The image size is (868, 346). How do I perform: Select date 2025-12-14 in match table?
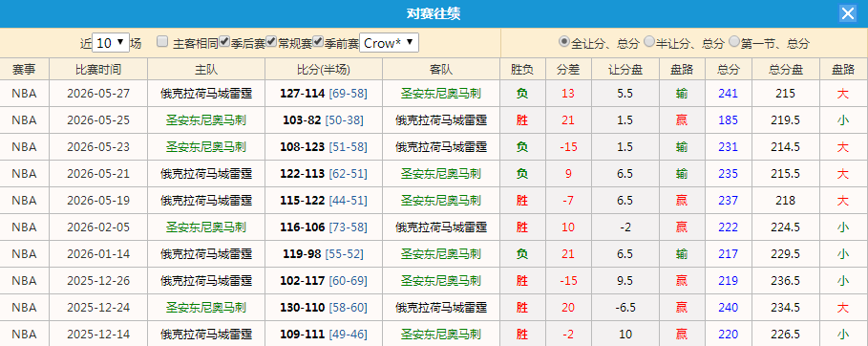98,335
